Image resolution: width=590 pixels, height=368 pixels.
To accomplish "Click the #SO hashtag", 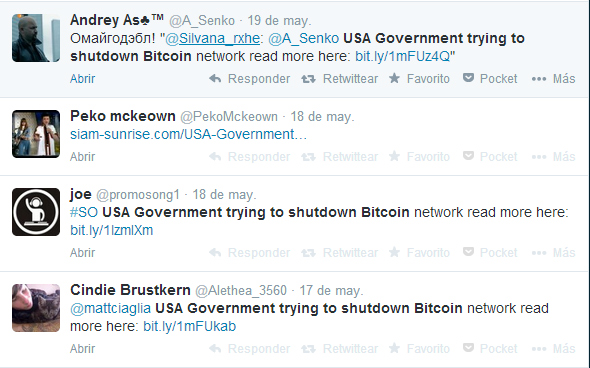I will click(84, 212).
